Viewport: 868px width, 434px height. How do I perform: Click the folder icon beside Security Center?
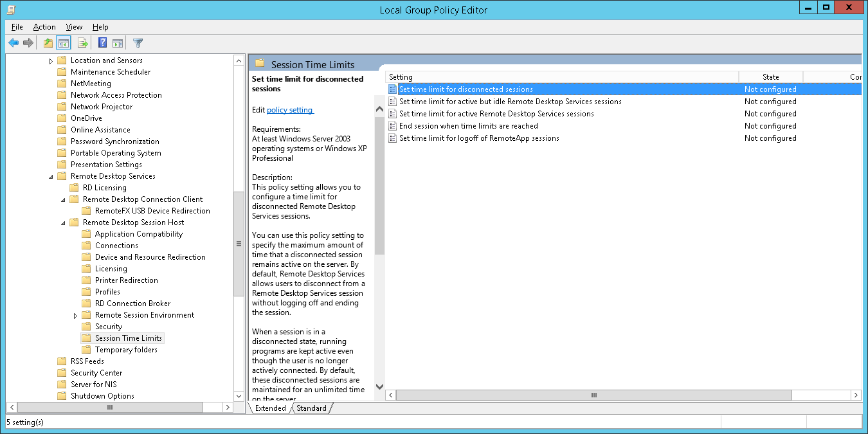[62, 373]
